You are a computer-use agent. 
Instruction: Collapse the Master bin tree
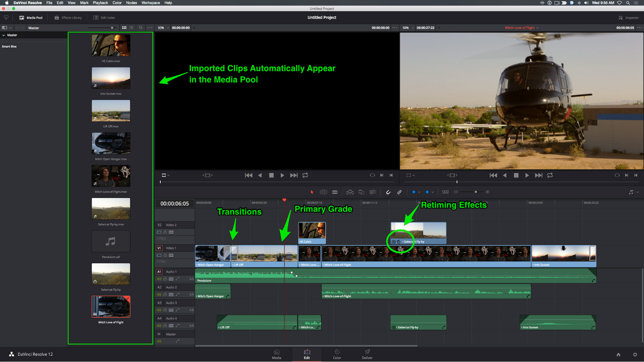tap(4, 35)
